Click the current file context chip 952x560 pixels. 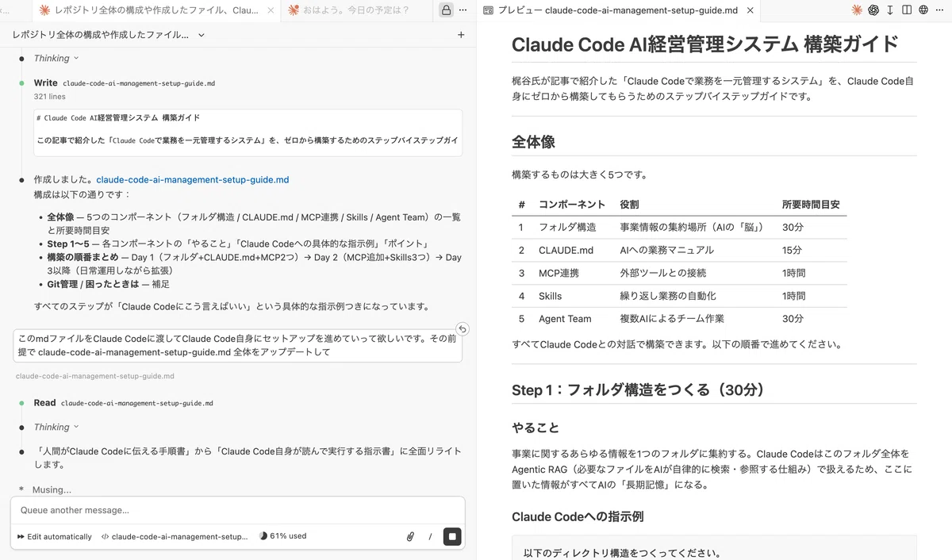175,536
